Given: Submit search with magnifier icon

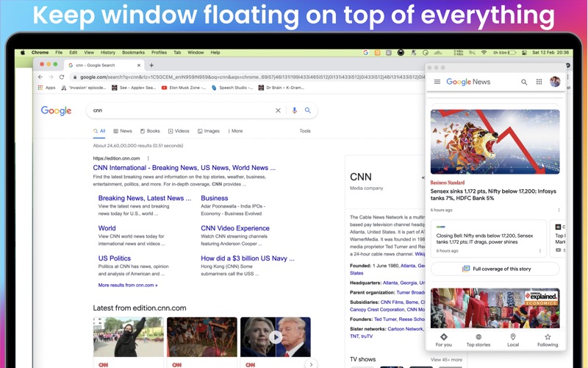Looking at the screenshot, I should pyautogui.click(x=307, y=110).
